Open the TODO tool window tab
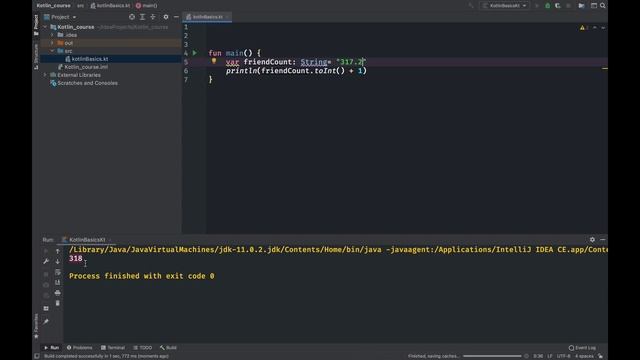The width and height of the screenshot is (640, 360). coord(142,348)
